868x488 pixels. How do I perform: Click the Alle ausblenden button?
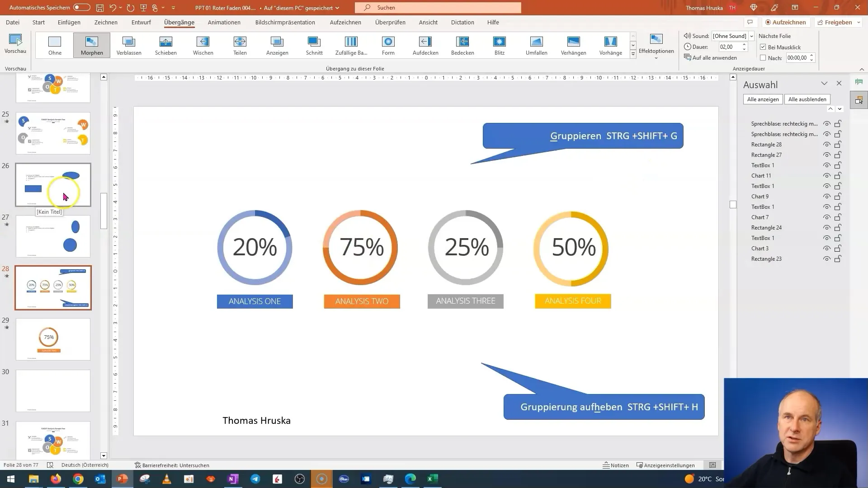tap(808, 99)
